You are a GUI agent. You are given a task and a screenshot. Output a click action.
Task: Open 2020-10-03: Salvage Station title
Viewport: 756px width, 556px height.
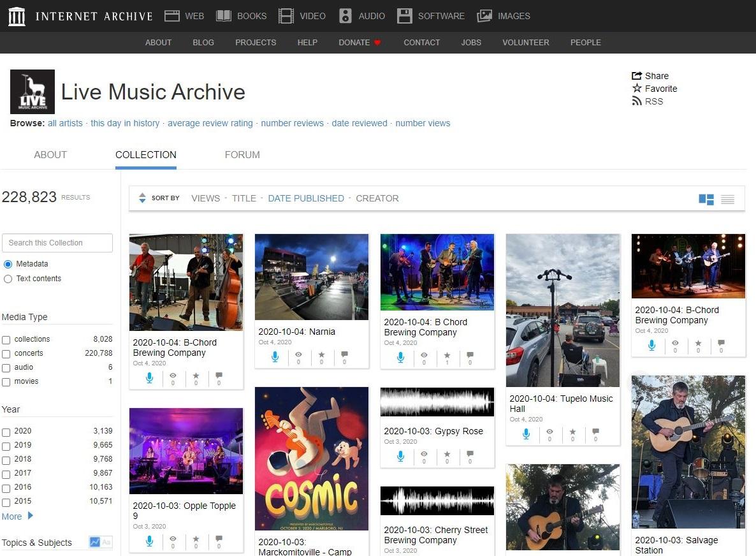click(x=676, y=545)
